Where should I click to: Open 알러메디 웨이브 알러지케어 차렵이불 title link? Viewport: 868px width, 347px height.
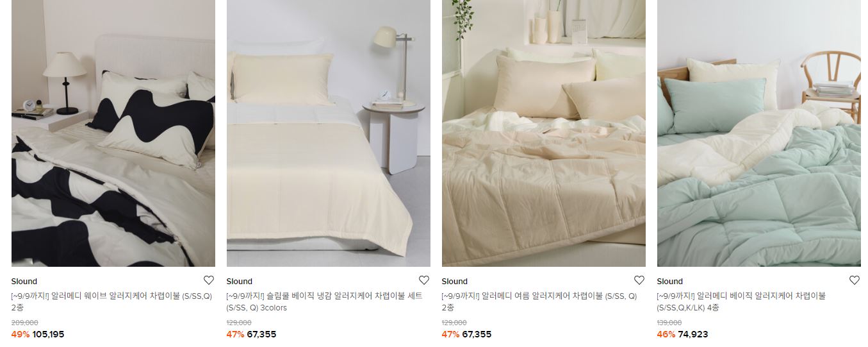(x=111, y=301)
